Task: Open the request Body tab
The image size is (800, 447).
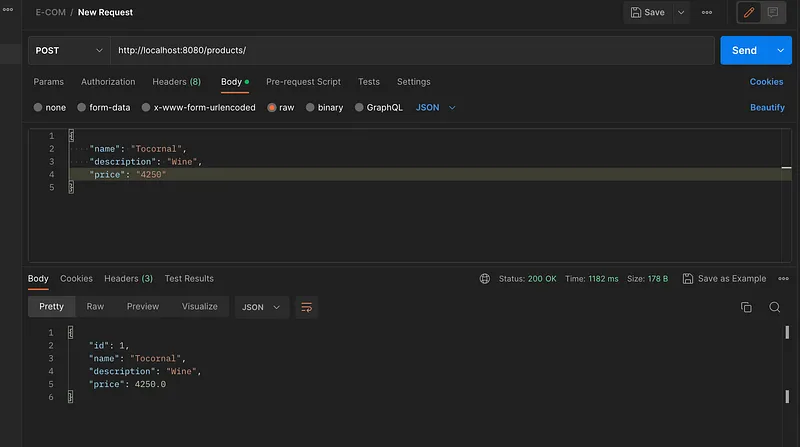Action: pyautogui.click(x=235, y=82)
